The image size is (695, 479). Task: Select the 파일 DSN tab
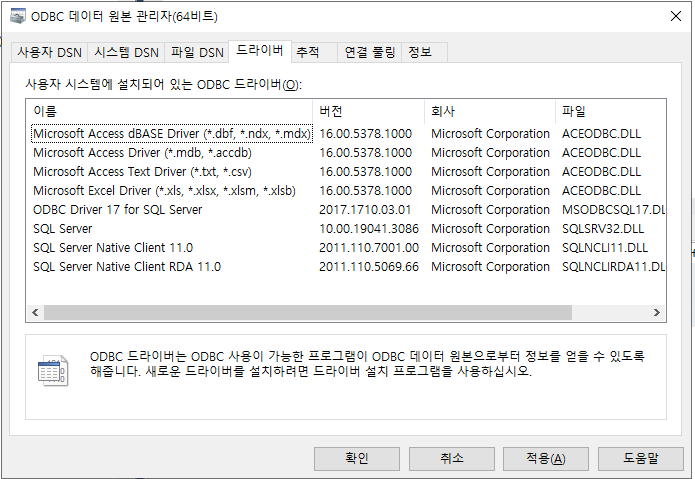(x=197, y=53)
